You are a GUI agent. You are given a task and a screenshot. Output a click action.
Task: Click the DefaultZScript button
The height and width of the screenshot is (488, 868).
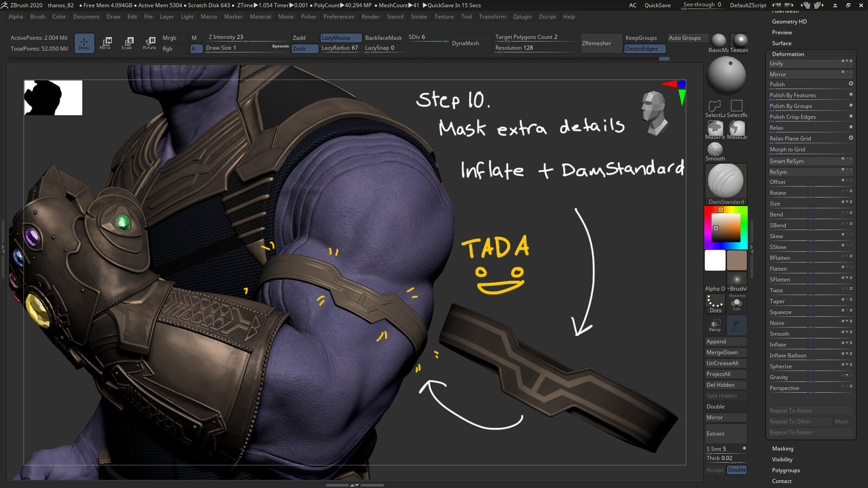pos(748,5)
